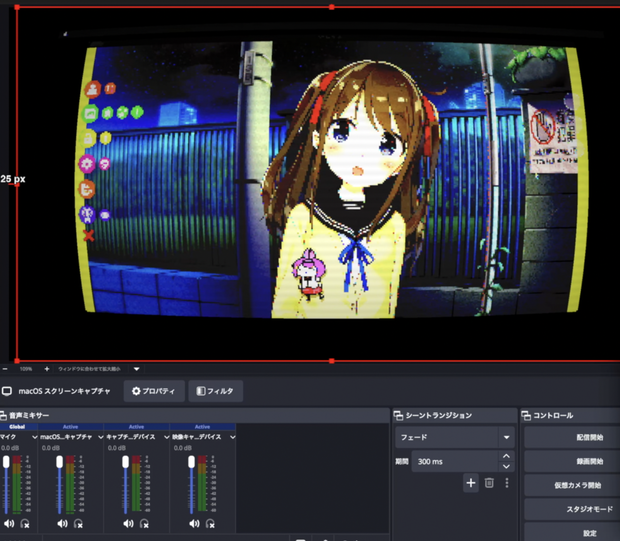
Task: Mute the 映像キャ…デバイス audio channel
Action: click(x=194, y=524)
